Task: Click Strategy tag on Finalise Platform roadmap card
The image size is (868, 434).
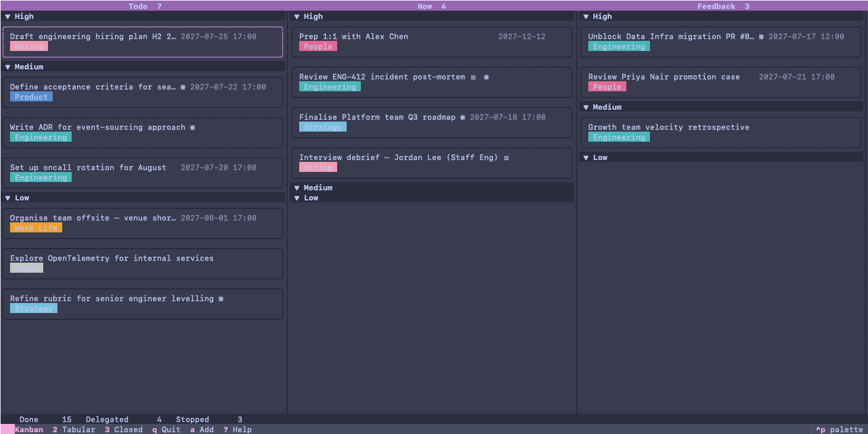Action: point(323,127)
